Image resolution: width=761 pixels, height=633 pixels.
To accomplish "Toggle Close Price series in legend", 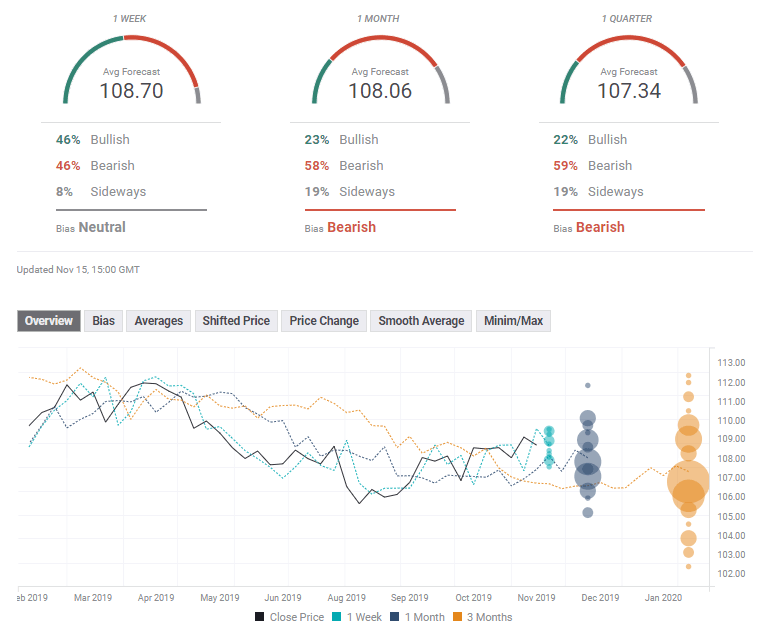I will click(290, 617).
